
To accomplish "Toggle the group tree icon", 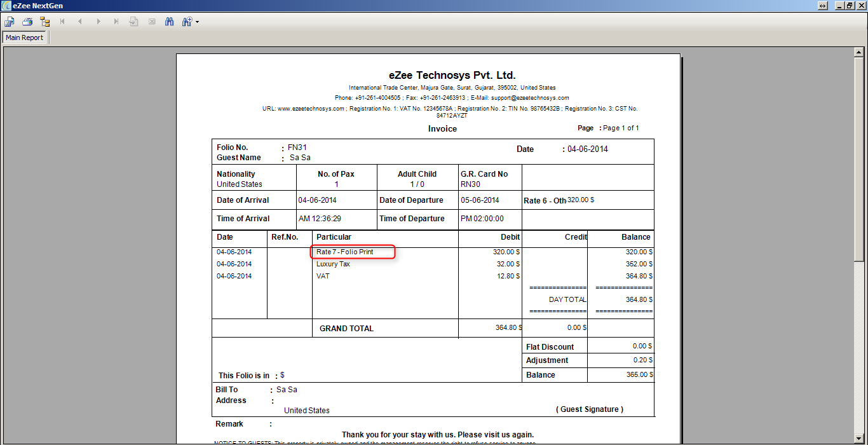I will pyautogui.click(x=44, y=22).
